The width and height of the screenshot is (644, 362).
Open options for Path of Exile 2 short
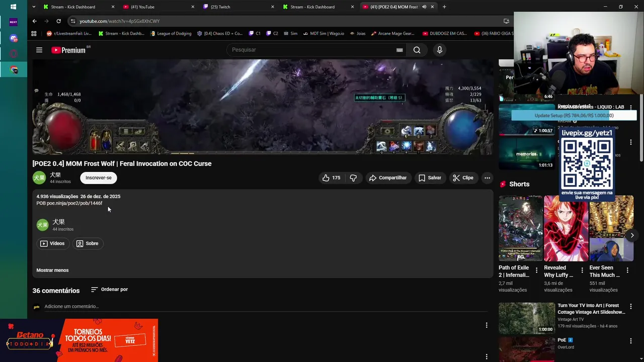pos(536,270)
